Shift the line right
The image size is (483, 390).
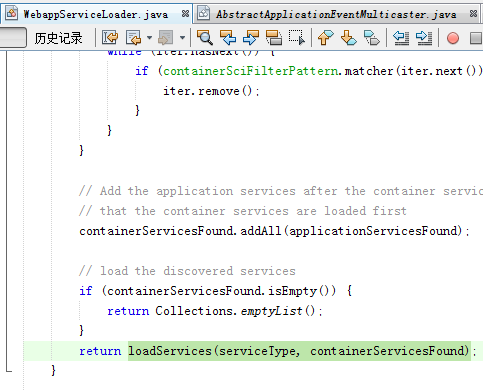tap(424, 38)
